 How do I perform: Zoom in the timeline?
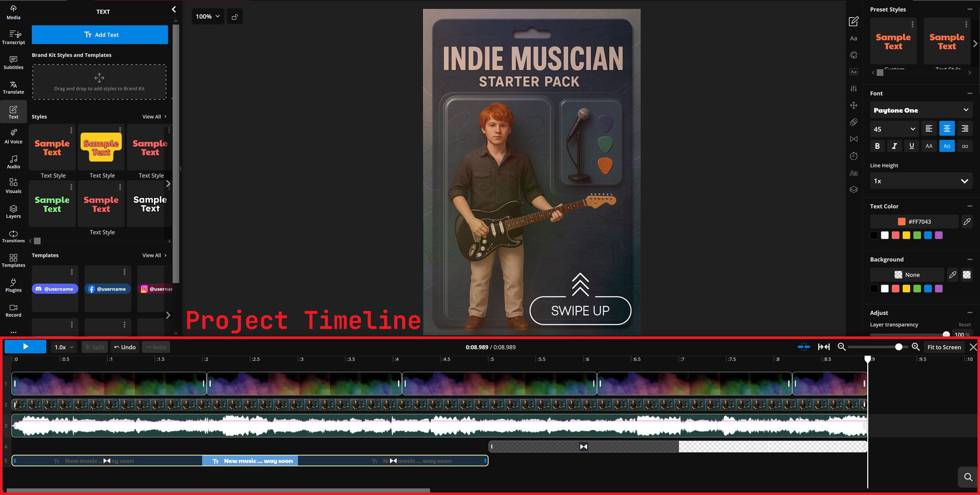pos(915,347)
